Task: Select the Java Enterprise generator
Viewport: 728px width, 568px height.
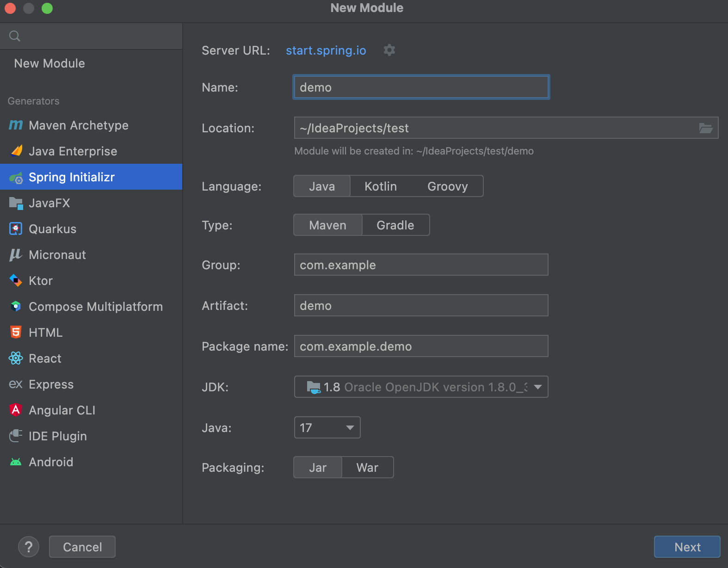Action: point(91,151)
